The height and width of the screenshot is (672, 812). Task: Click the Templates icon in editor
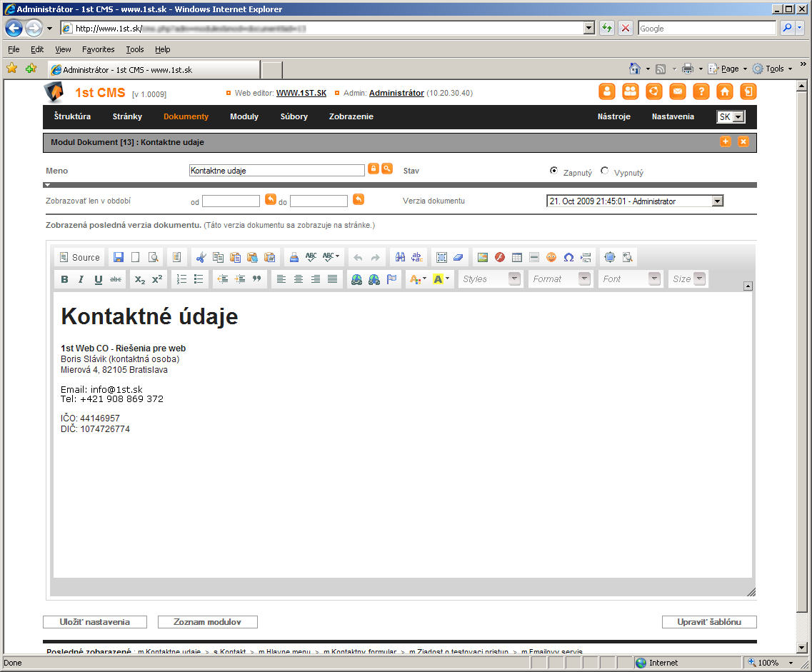(176, 257)
